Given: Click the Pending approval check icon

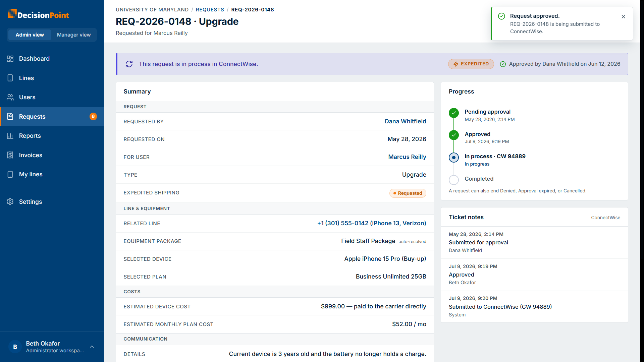Looking at the screenshot, I should coord(454,113).
